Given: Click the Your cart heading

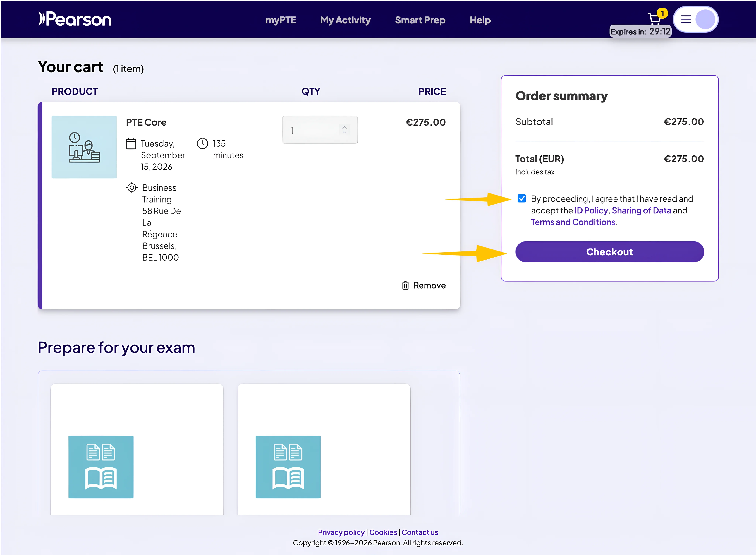Looking at the screenshot, I should coord(70,67).
